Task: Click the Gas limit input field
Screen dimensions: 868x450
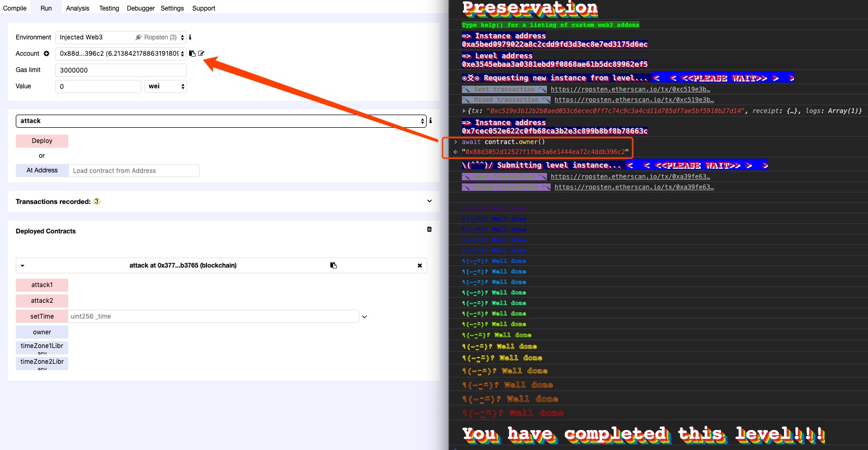Action: pyautogui.click(x=121, y=70)
